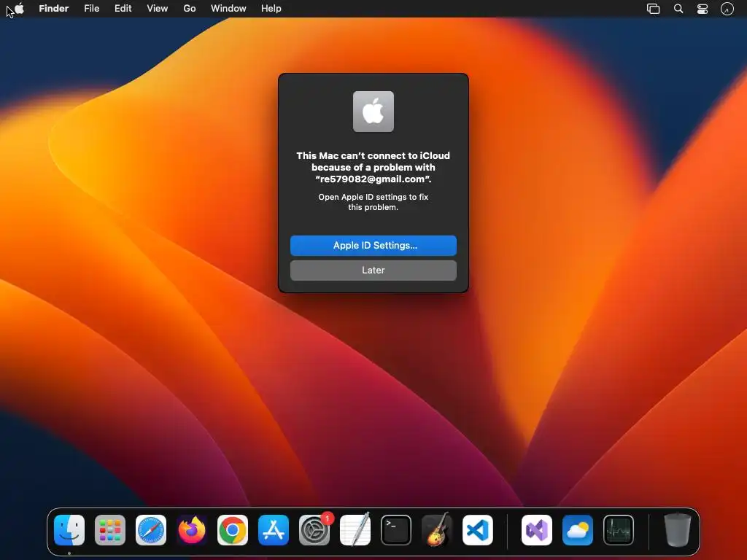This screenshot has height=560, width=747.
Task: Open purple Visual Studio icon in Dock
Action: point(537,530)
